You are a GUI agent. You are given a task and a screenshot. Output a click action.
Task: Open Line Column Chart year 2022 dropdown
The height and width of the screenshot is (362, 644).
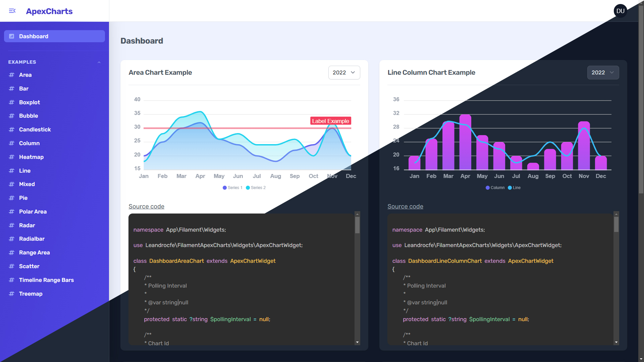603,73
